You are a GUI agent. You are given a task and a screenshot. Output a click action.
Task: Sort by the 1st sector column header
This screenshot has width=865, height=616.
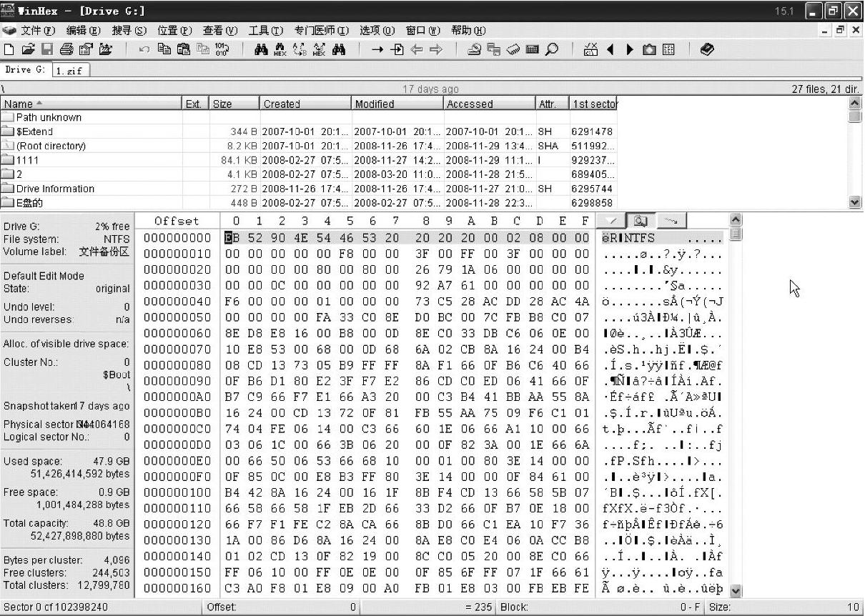[x=593, y=104]
